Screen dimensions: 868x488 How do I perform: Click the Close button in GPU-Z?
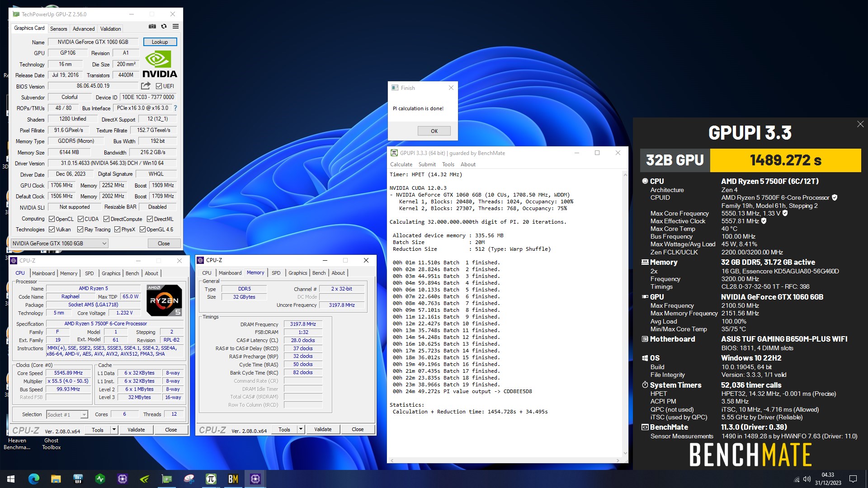(x=164, y=244)
